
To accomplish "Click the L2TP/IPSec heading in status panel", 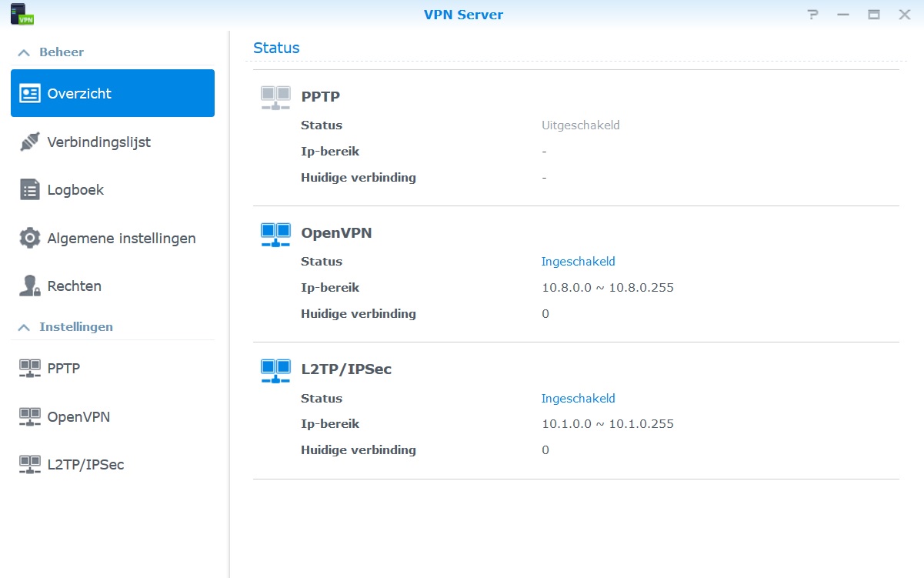I will point(346,369).
